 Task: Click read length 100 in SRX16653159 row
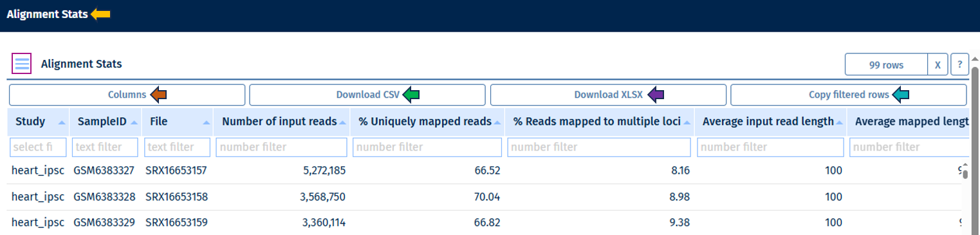pyautogui.click(x=834, y=222)
